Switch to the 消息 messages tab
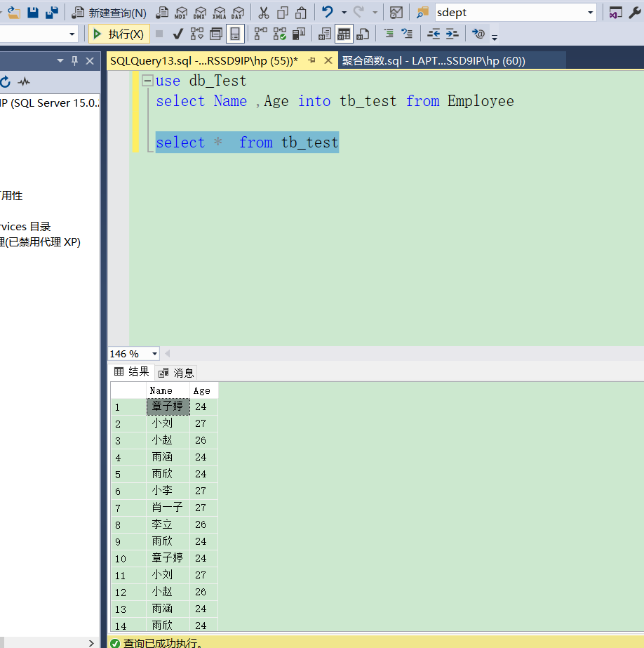Viewport: 644px width, 648px height. [176, 373]
